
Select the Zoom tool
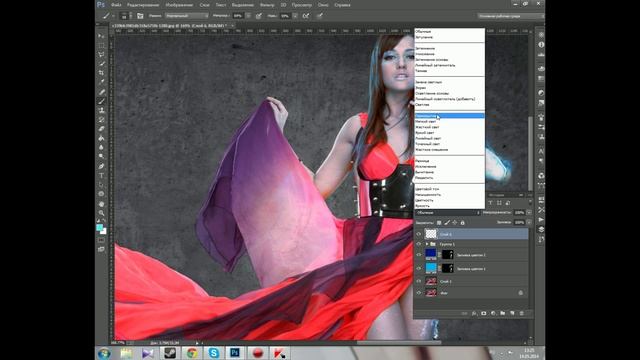click(x=101, y=213)
